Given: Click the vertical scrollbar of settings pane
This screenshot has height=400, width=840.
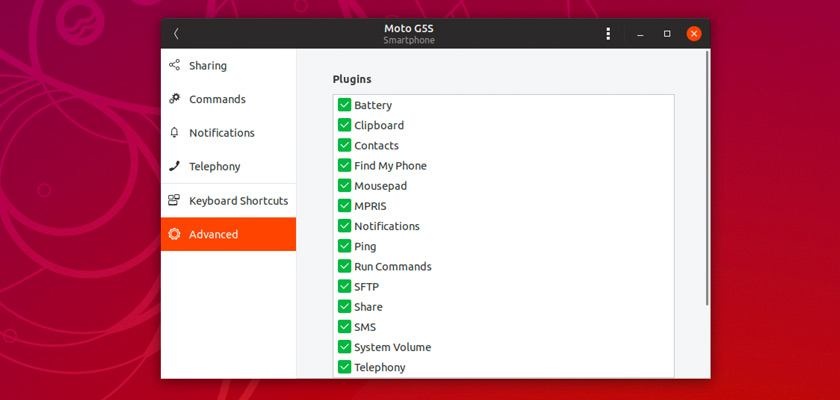Looking at the screenshot, I should (x=707, y=178).
